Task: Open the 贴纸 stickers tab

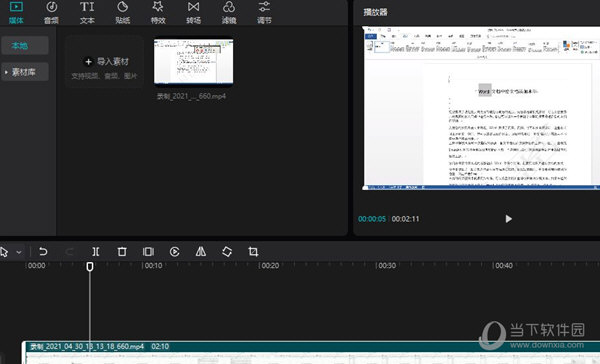Action: (122, 13)
